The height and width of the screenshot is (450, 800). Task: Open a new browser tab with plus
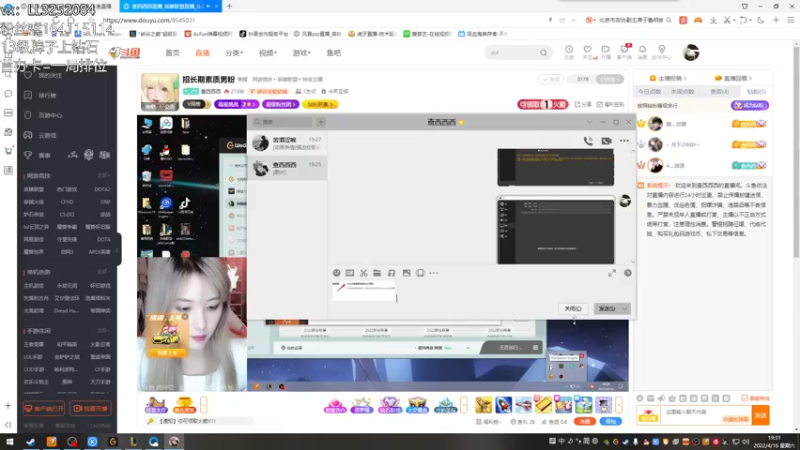(229, 6)
